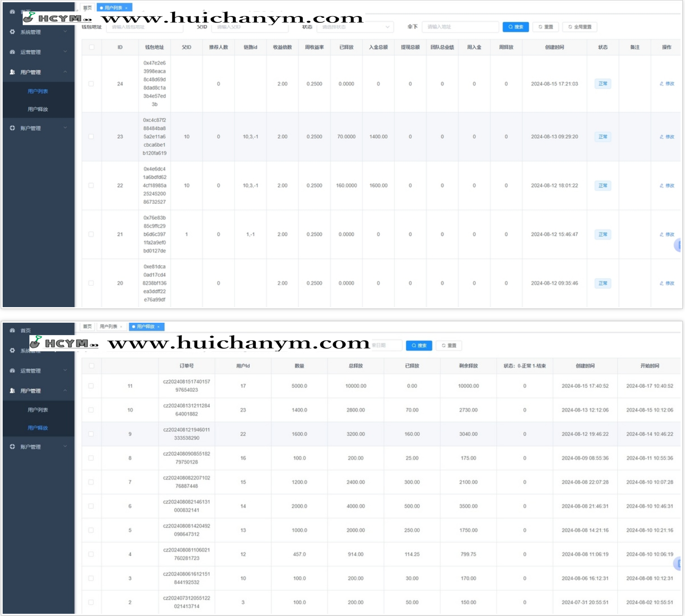Click the 数量 value 457.0
Screen dimensions: 685x616
(x=299, y=554)
